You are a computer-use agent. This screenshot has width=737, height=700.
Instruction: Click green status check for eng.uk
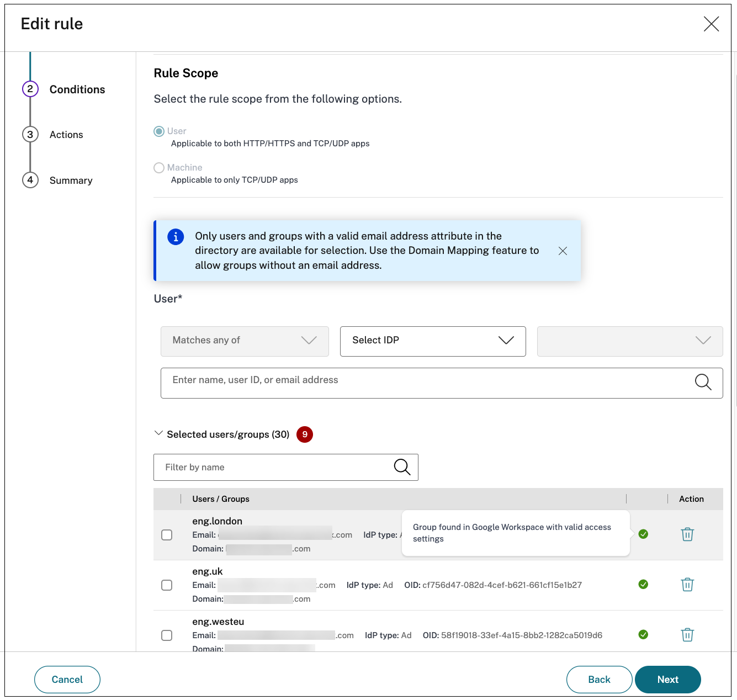click(x=643, y=584)
